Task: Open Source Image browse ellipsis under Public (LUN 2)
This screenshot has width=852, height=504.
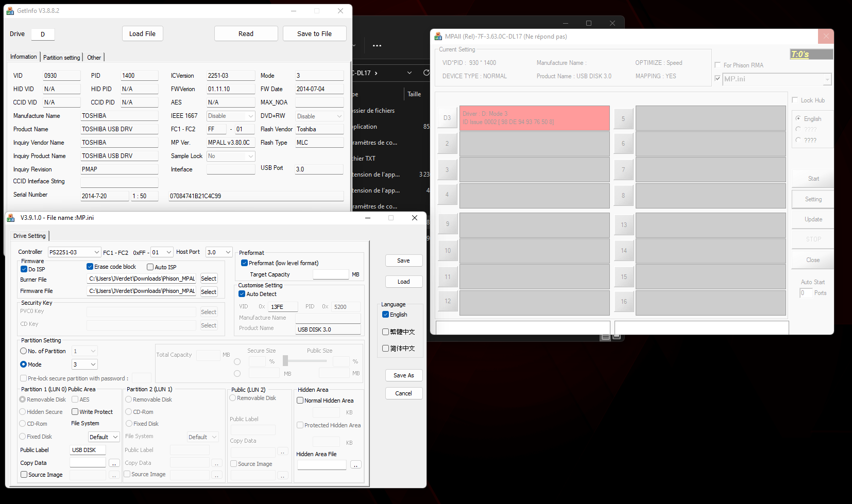Action: [282, 476]
